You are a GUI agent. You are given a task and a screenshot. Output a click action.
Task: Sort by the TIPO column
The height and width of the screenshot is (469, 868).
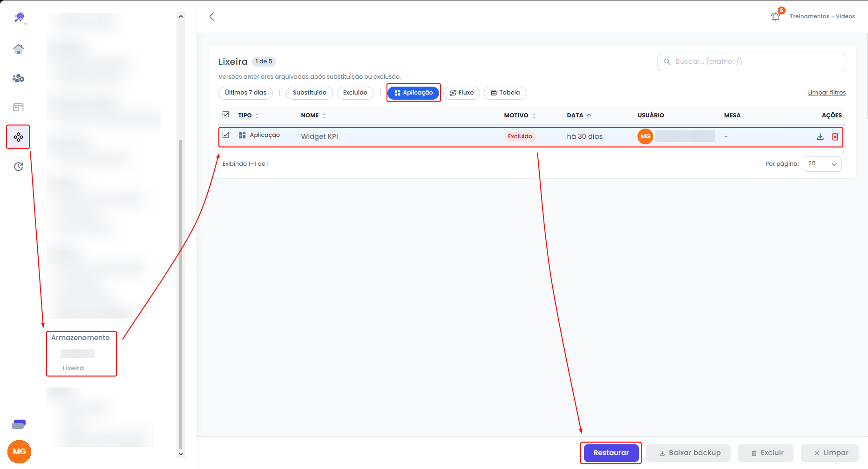(x=248, y=116)
